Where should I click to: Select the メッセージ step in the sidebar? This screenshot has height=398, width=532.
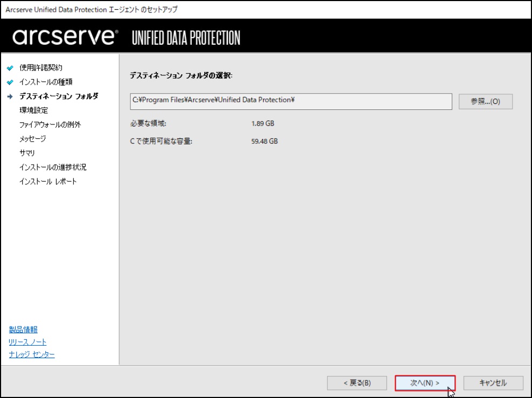[32, 138]
